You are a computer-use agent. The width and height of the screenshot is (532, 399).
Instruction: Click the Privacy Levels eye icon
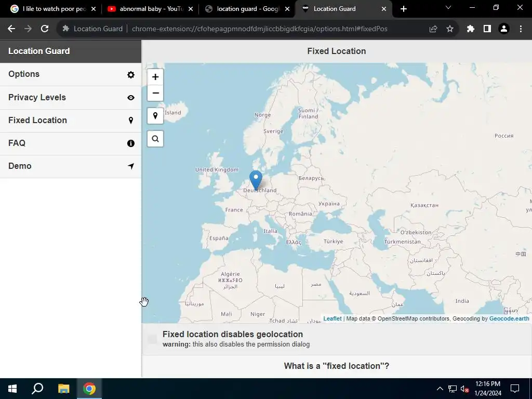130,98
